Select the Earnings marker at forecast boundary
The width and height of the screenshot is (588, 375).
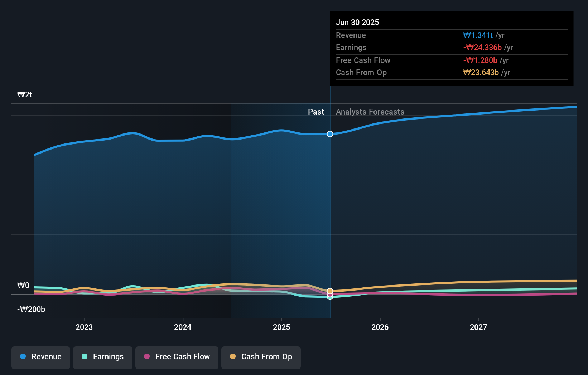(x=330, y=297)
